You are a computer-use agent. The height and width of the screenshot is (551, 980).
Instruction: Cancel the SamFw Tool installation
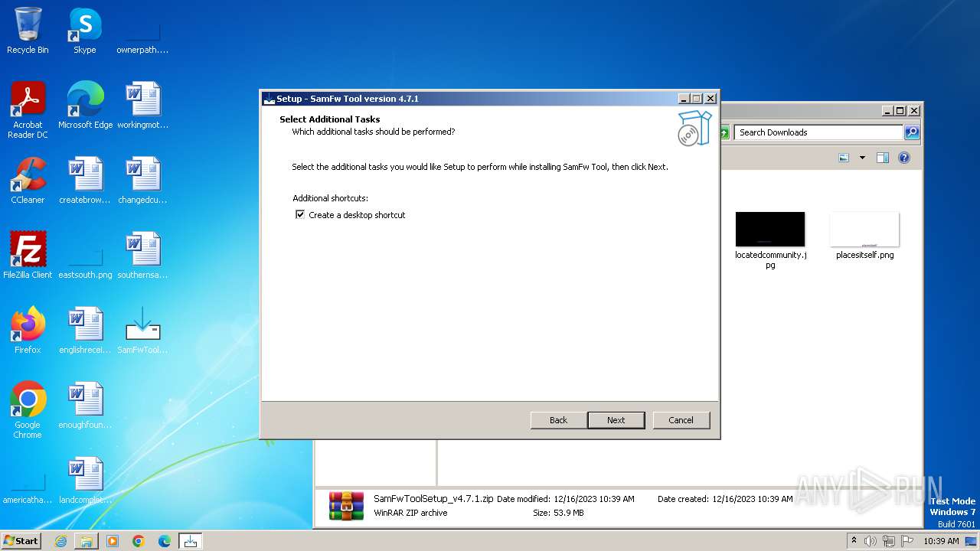tap(681, 420)
